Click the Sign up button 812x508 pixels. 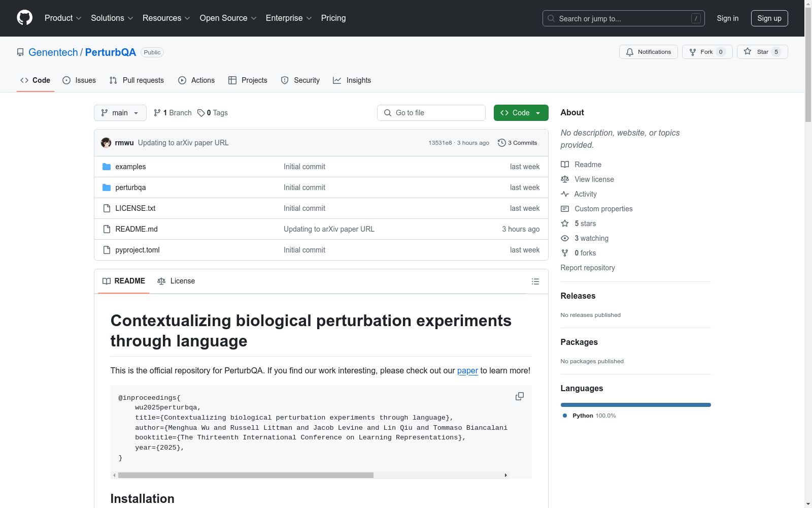click(x=769, y=18)
